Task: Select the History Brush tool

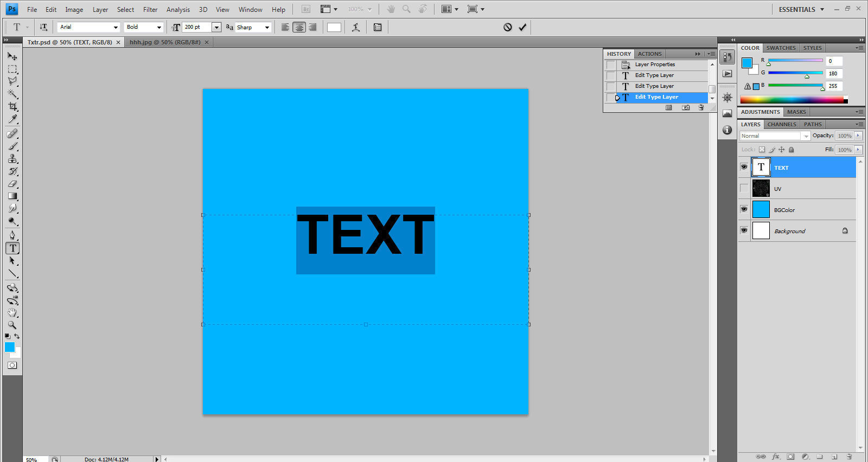Action: pyautogui.click(x=12, y=171)
